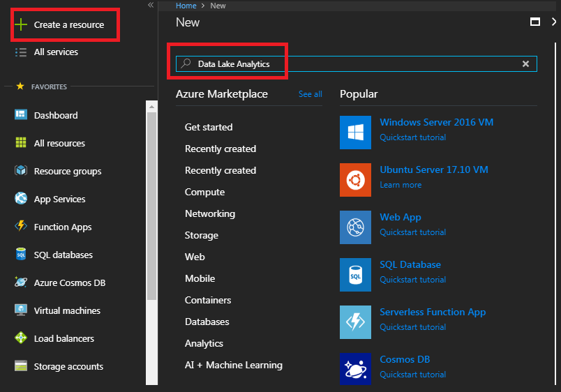The image size is (561, 392).
Task: Open the Load balancers diamond icon
Action: point(21,338)
